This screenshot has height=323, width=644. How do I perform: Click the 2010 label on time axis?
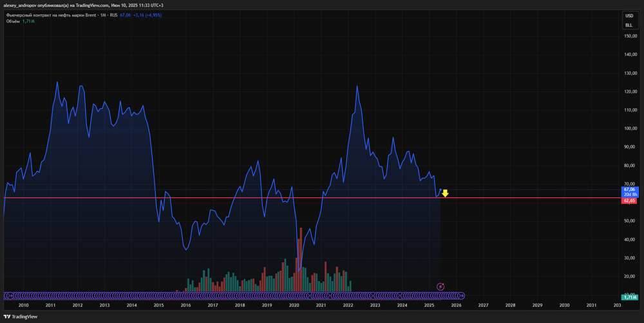[x=23, y=306]
